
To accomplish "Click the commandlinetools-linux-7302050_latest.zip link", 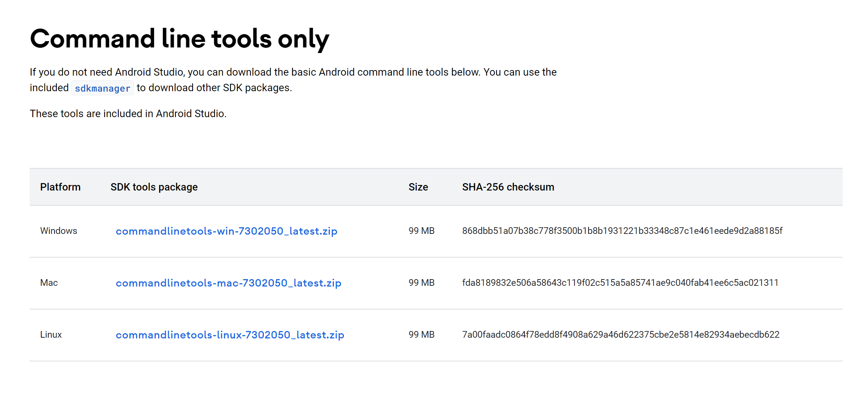I will pos(230,335).
